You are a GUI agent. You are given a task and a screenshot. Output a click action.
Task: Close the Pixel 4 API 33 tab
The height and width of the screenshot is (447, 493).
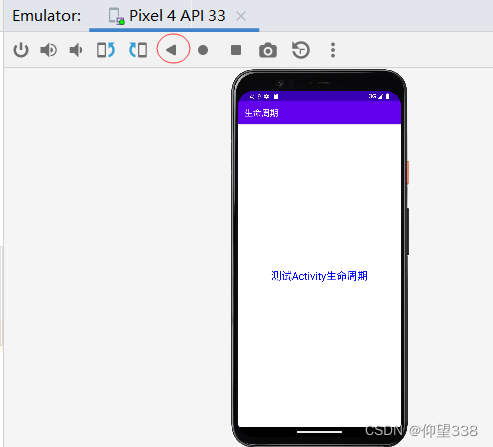(241, 16)
